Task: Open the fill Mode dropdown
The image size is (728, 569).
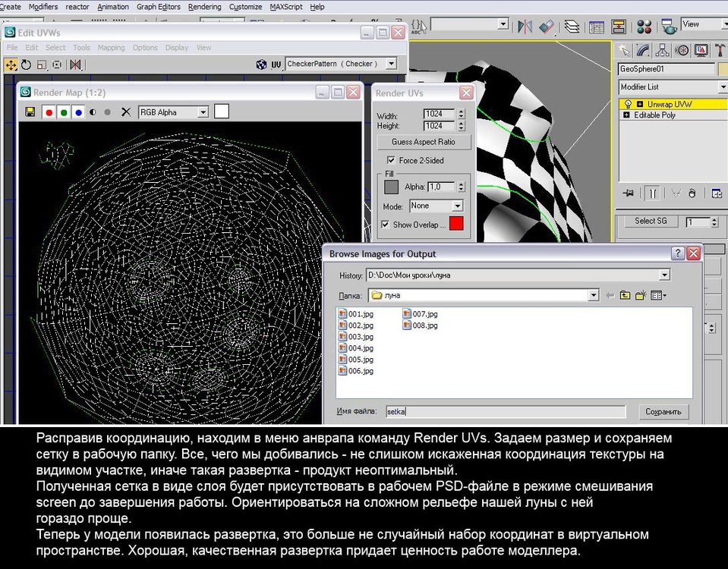Action: pyautogui.click(x=457, y=206)
